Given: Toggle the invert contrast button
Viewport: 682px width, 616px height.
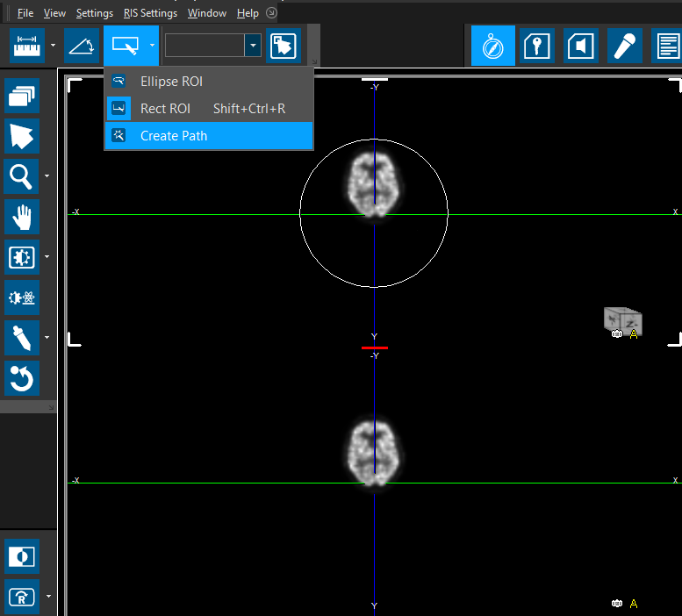Looking at the screenshot, I should 22,556.
